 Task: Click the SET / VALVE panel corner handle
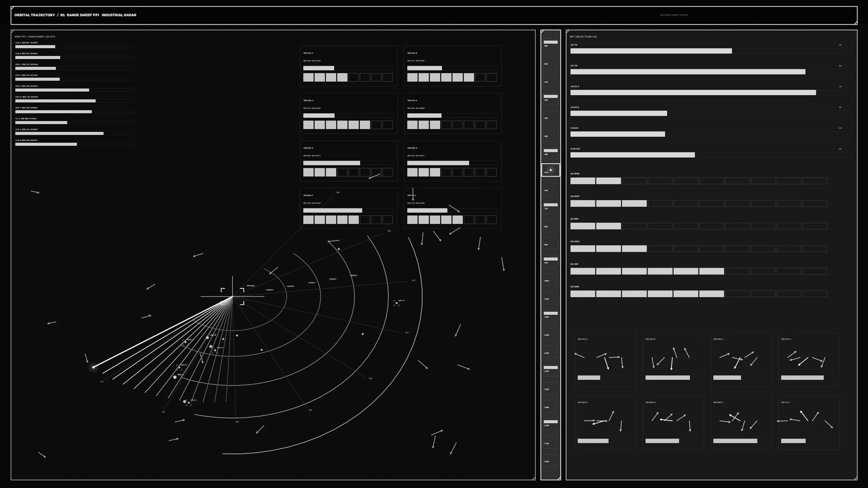pyautogui.click(x=855, y=478)
